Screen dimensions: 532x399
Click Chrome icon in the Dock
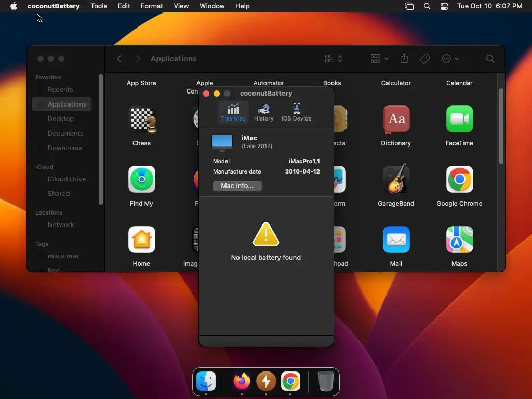290,381
